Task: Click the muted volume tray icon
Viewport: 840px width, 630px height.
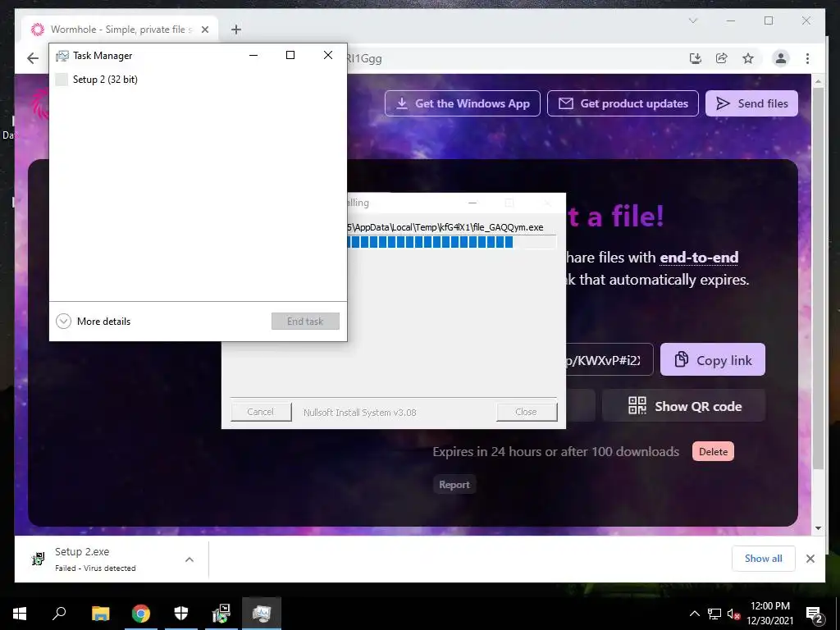Action: click(x=733, y=614)
